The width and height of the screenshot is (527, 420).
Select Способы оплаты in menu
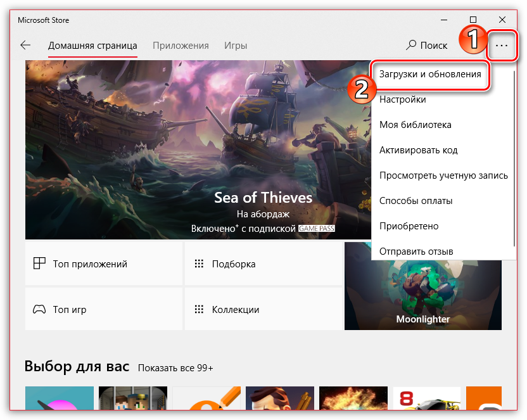click(416, 201)
